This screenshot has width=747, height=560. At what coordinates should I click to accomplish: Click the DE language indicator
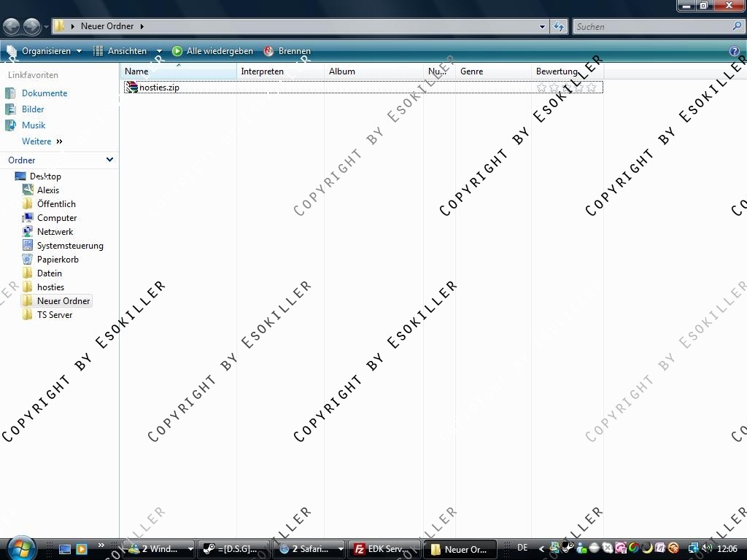[x=522, y=548]
